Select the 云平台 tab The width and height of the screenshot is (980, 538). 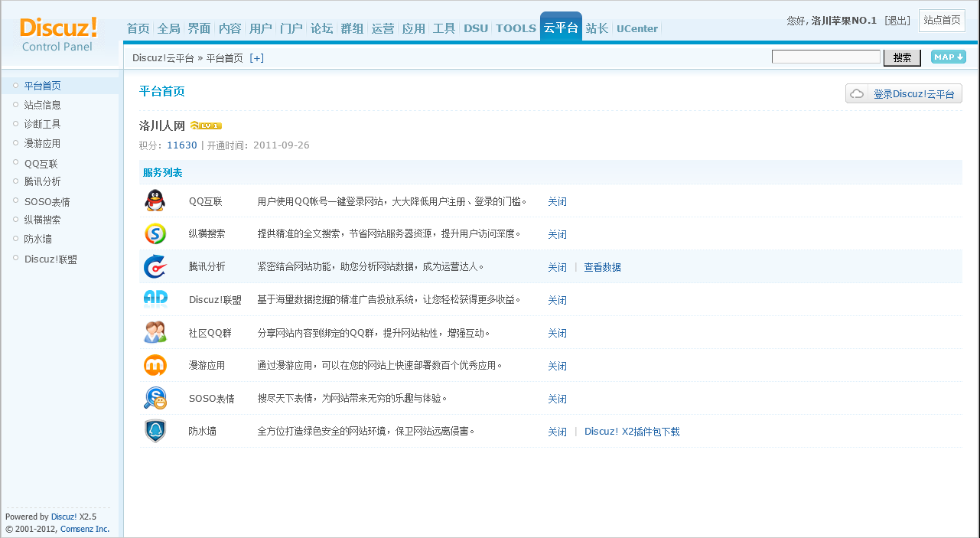pyautogui.click(x=561, y=28)
